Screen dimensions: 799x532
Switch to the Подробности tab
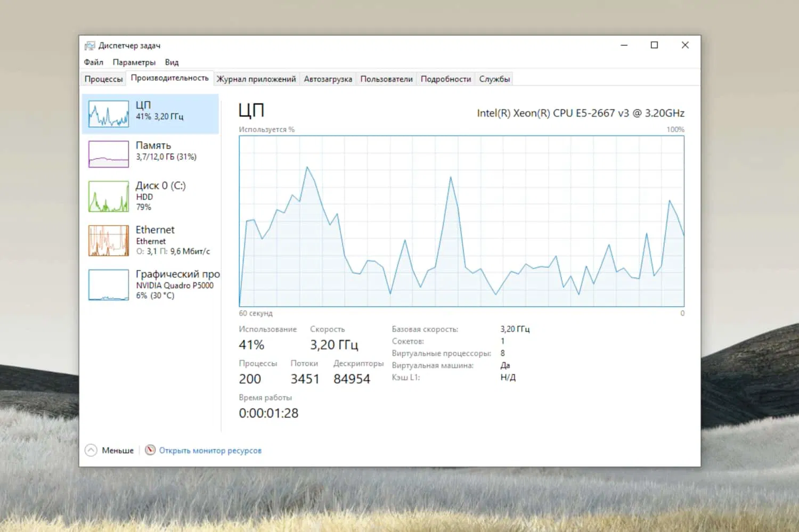point(446,79)
